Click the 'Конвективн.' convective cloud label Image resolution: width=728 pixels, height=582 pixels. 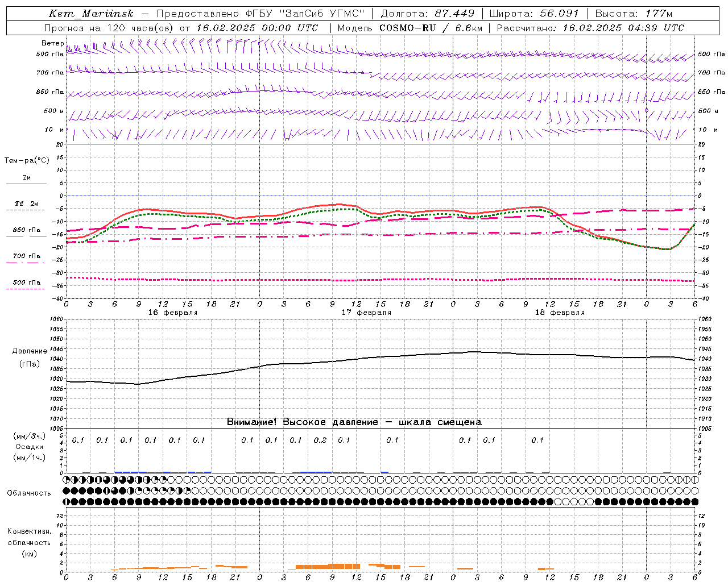[x=29, y=531]
